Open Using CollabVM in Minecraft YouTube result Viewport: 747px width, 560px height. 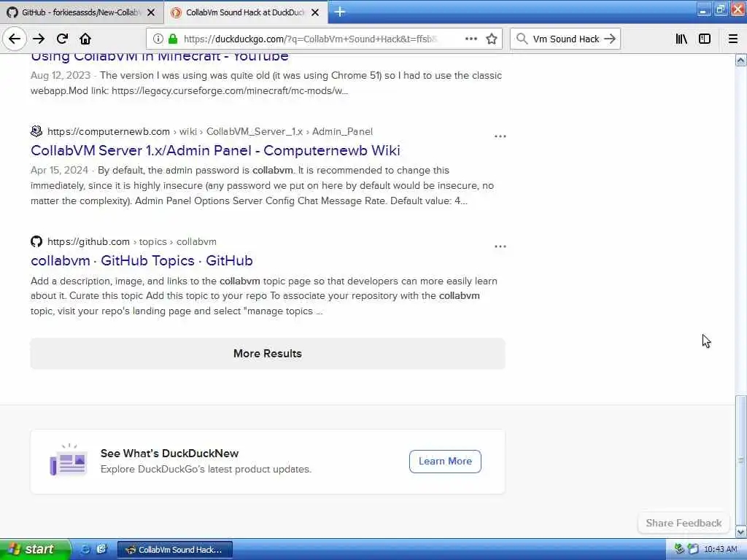(160, 57)
